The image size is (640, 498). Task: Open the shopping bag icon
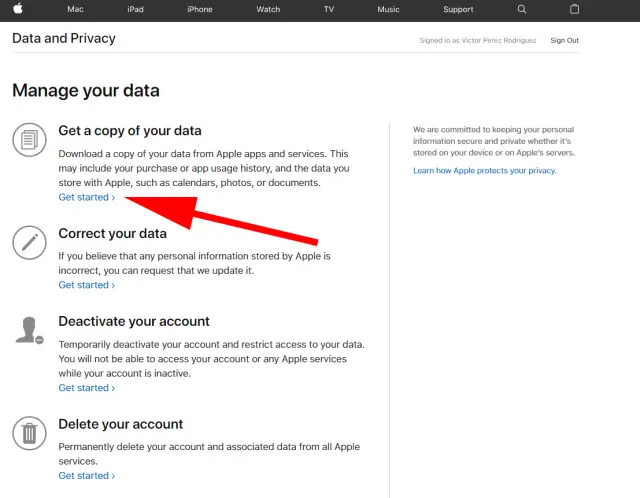(x=574, y=9)
